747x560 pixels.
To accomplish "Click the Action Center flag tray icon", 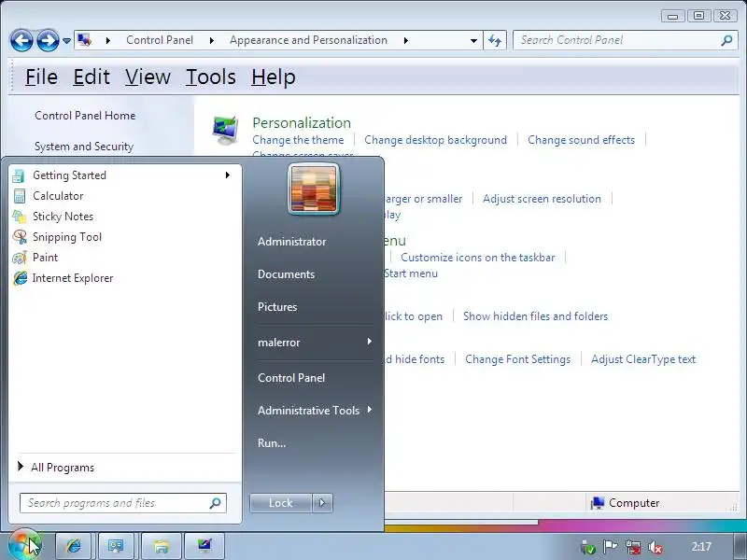I will click(x=610, y=547).
